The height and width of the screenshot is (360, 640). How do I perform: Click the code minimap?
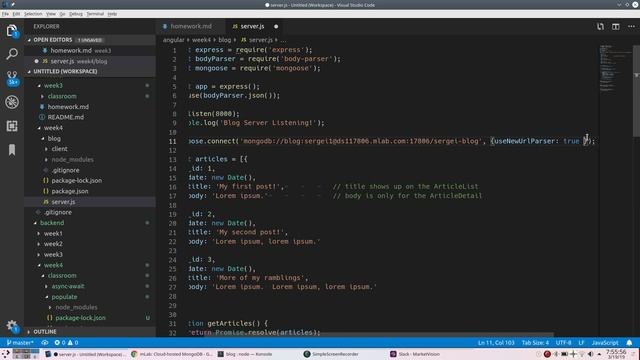[x=615, y=69]
